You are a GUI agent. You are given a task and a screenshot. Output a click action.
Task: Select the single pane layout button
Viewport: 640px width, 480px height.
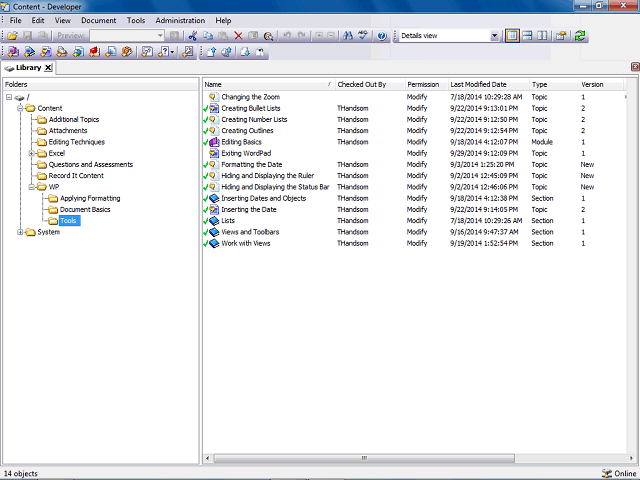click(512, 36)
